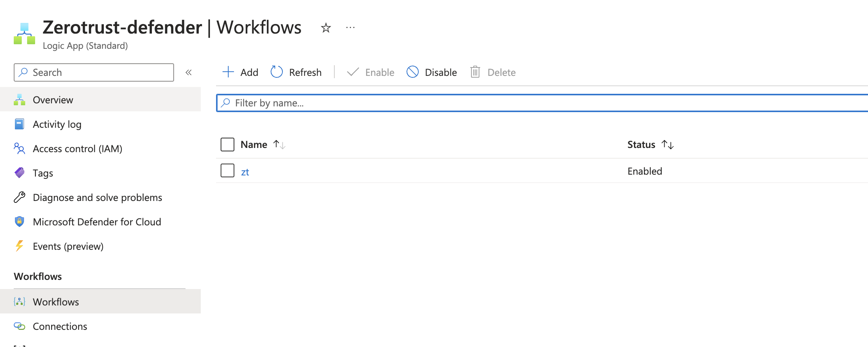Go to Access control (IAM)
The width and height of the screenshot is (868, 347).
click(x=77, y=149)
